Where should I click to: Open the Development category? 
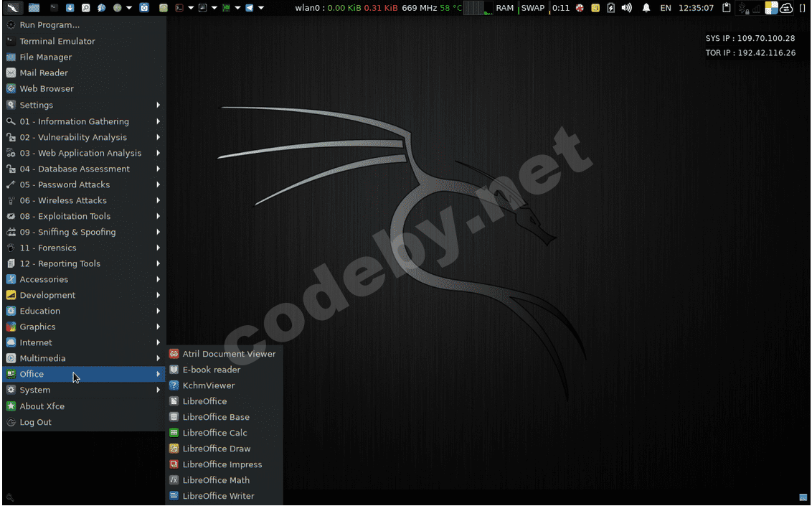pos(83,295)
